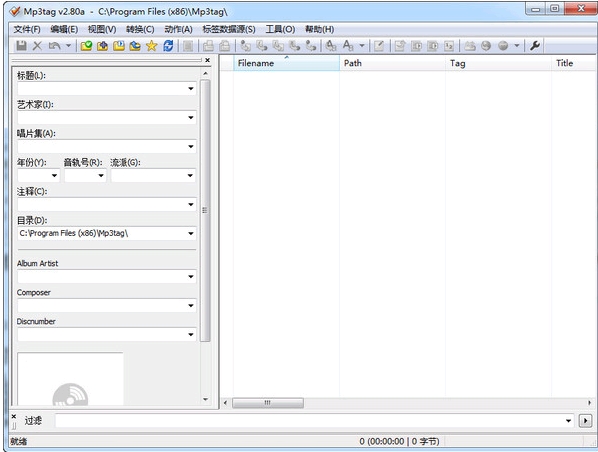
Task: Click the Tag - Filename convert icon
Action: pyautogui.click(x=245, y=46)
